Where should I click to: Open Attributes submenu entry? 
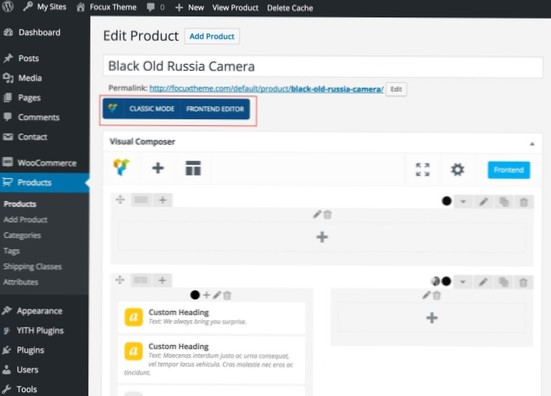pos(21,282)
